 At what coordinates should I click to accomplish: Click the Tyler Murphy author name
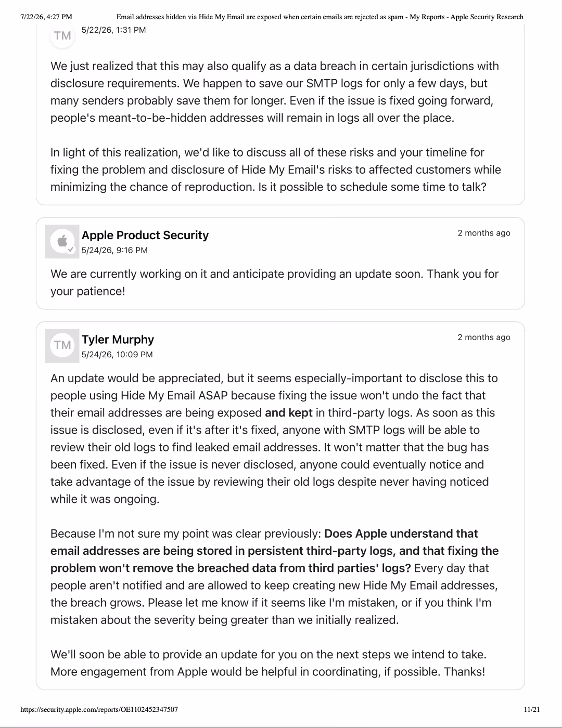tap(118, 340)
